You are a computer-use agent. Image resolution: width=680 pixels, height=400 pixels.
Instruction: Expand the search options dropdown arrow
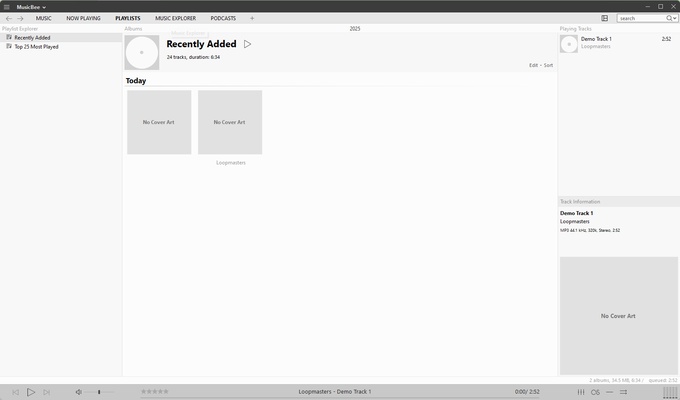coord(675,18)
